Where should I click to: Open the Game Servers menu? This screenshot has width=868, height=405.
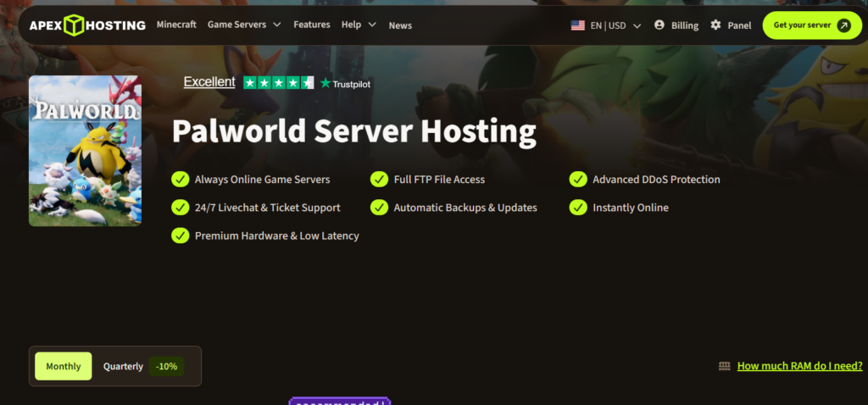237,25
